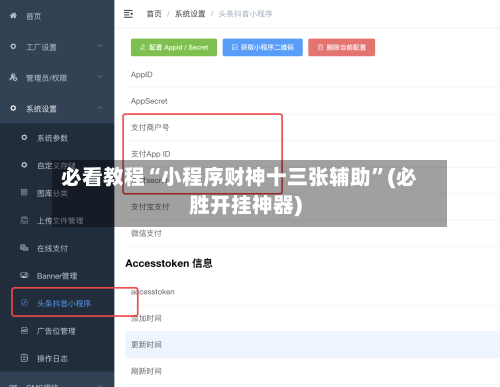Click the 管理员/权限 user icon
The width and height of the screenshot is (500, 387).
coord(13,77)
